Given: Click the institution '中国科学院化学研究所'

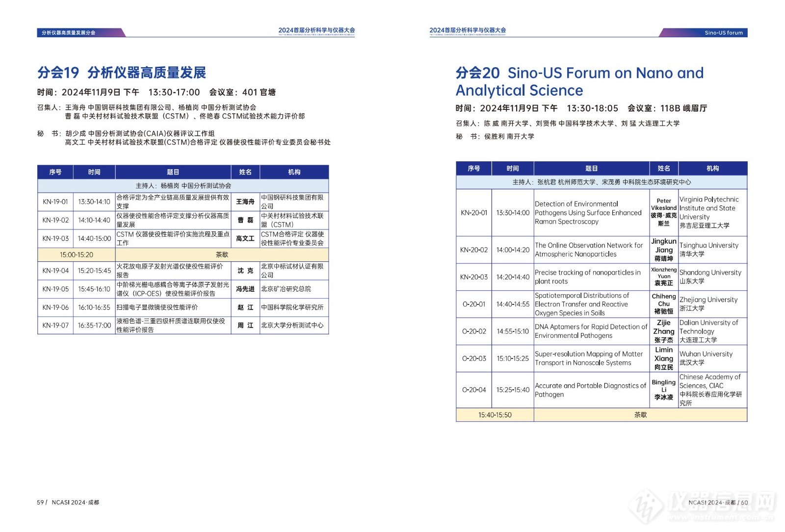Looking at the screenshot, I should pos(292,307).
